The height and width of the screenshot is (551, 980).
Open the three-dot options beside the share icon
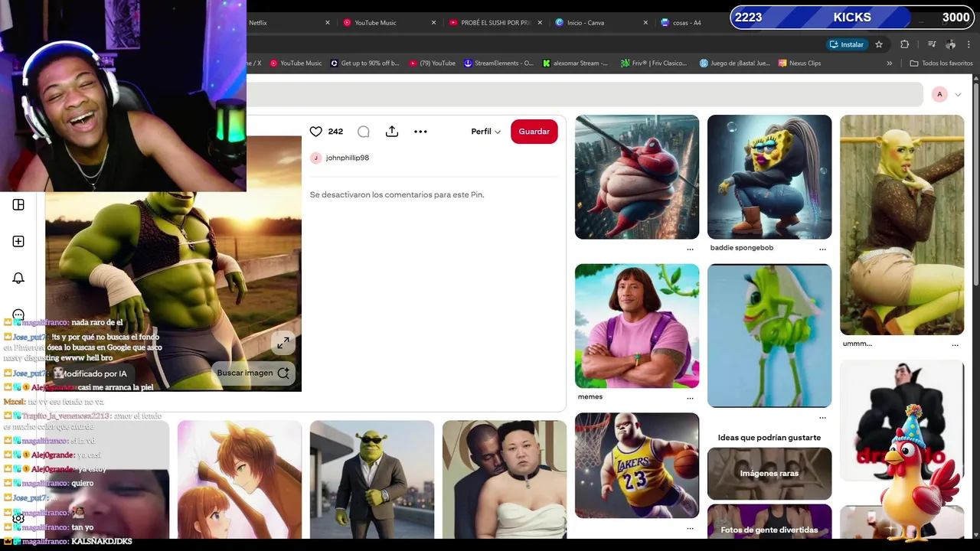(420, 132)
